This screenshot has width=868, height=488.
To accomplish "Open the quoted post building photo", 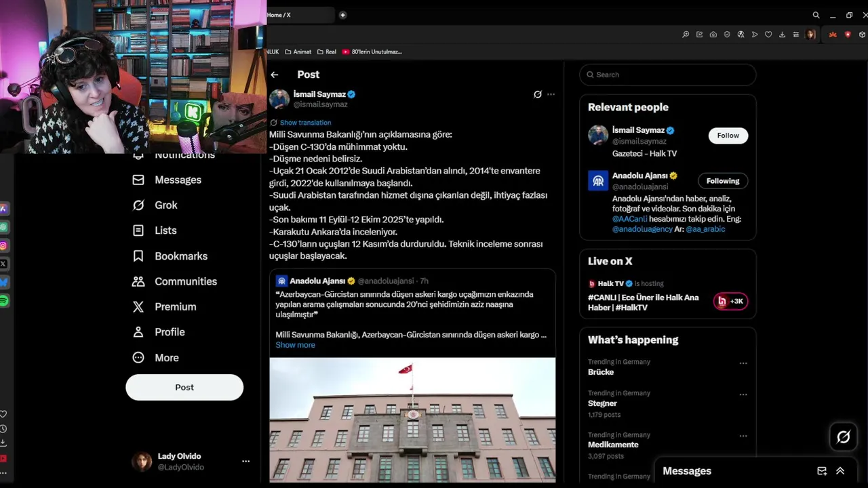I will click(x=412, y=420).
